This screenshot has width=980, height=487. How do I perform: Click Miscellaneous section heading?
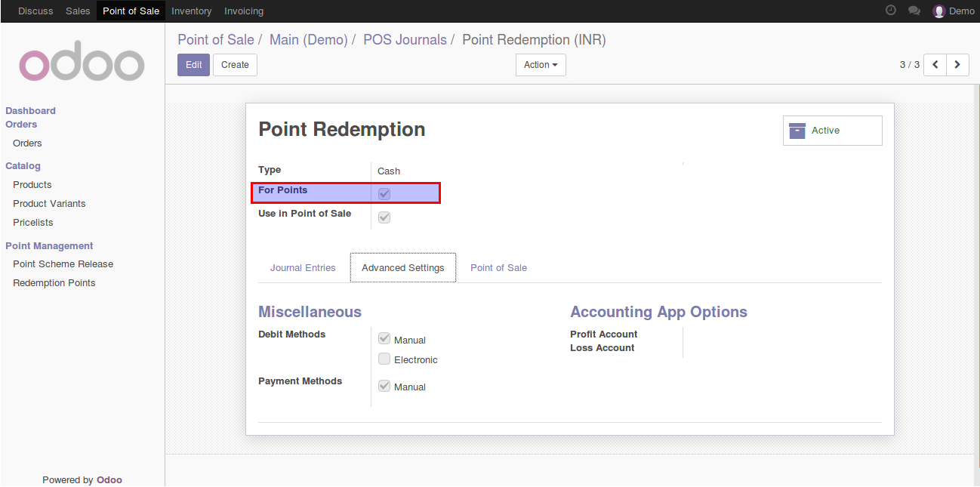pos(310,312)
